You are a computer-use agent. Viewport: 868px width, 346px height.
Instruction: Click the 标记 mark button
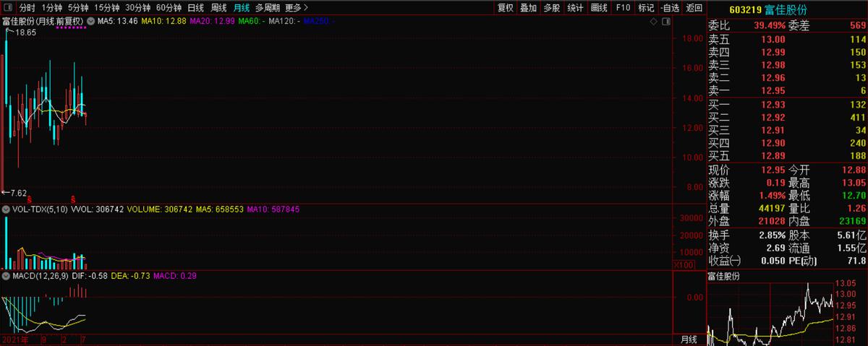(x=646, y=8)
